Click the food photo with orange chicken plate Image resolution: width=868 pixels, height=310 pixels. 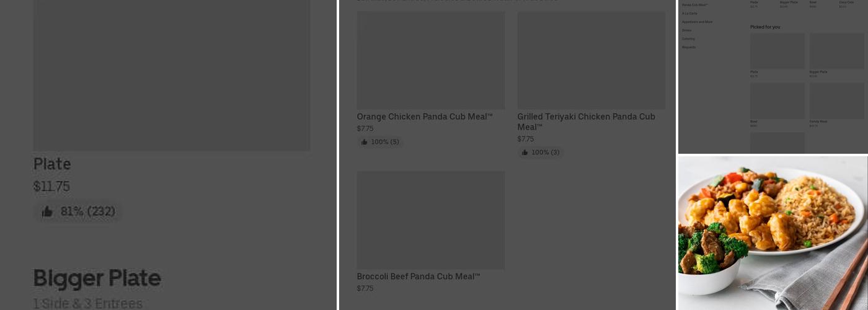[x=773, y=232]
